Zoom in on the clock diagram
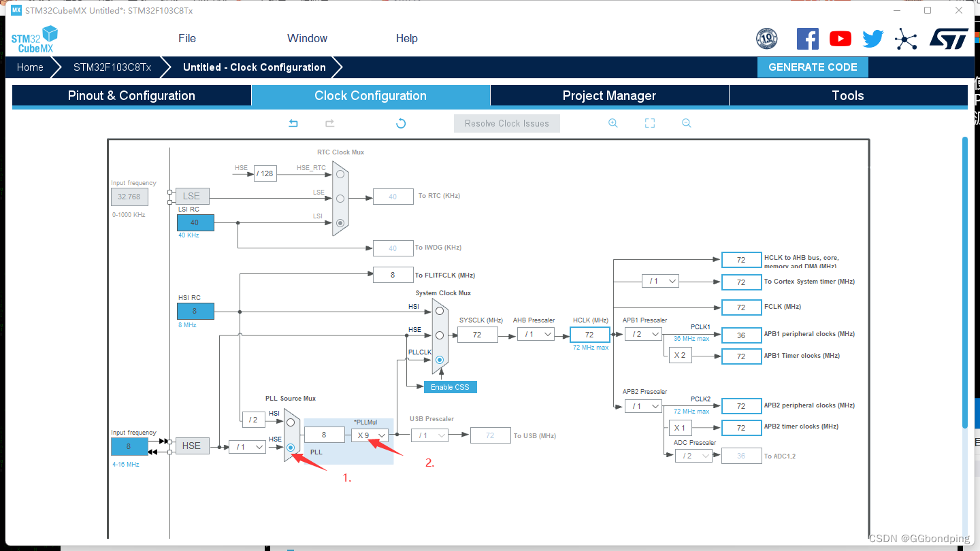 pos(613,123)
